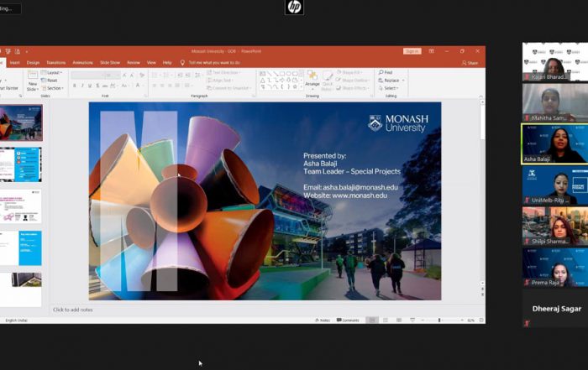Switch to Normal view icon
Screen dimensions: 588x370
[372, 320]
